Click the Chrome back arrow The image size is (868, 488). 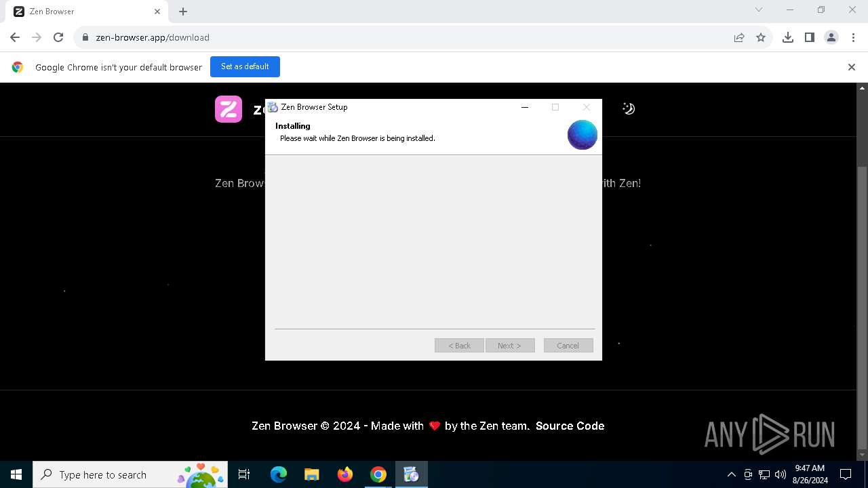pyautogui.click(x=15, y=37)
